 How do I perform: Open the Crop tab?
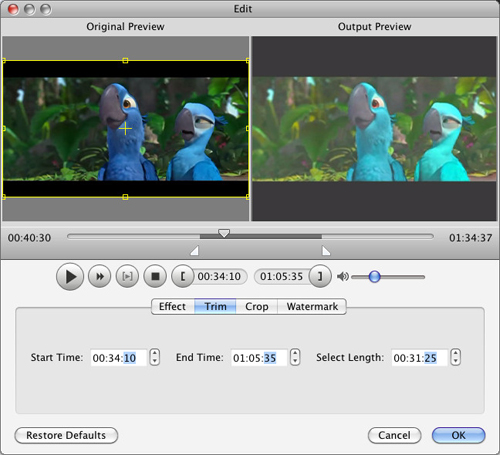(x=257, y=306)
